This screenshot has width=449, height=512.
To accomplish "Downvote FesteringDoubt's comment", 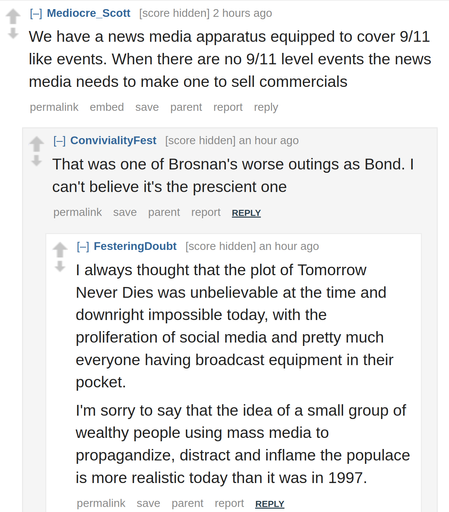I will (x=60, y=266).
